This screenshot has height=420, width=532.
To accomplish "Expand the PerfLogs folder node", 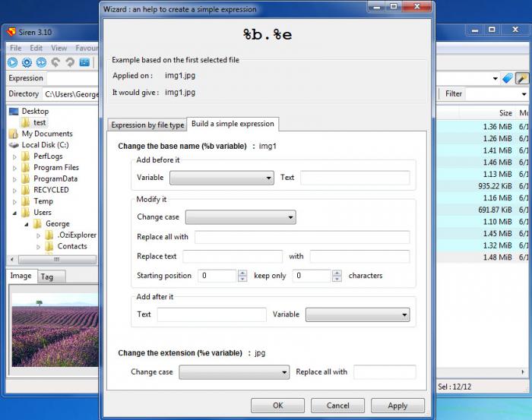I will (14, 156).
